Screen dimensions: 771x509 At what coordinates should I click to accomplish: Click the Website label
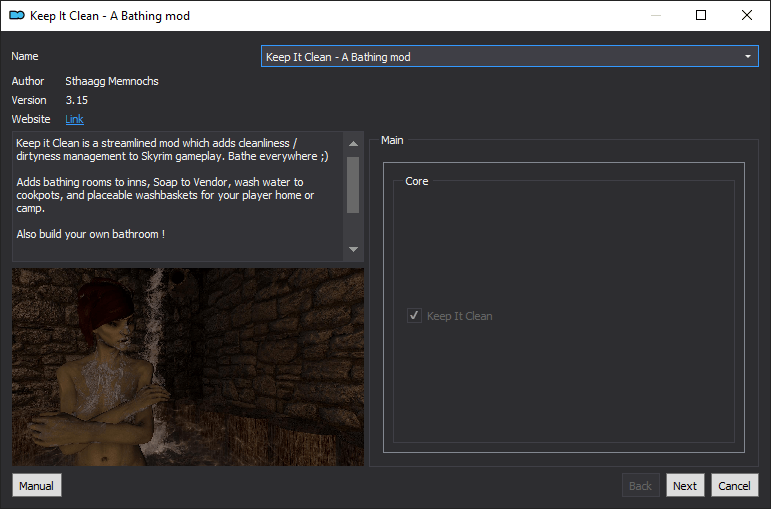click(x=31, y=119)
